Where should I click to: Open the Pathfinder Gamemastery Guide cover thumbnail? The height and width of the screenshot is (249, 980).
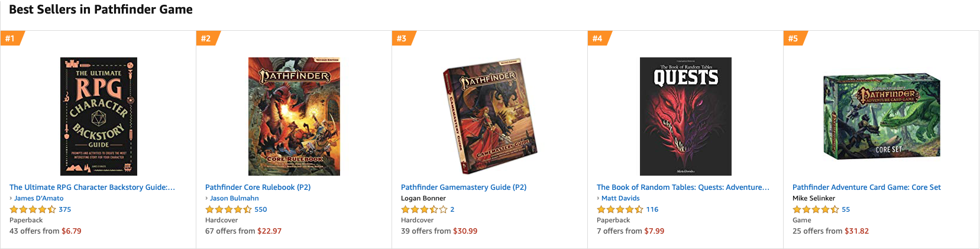point(490,117)
